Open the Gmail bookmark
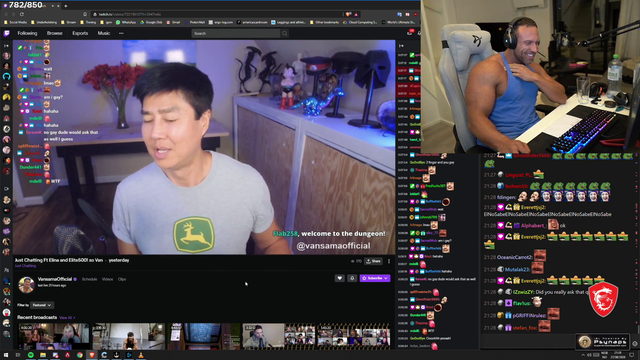The width and height of the screenshot is (640, 360). 174,22
